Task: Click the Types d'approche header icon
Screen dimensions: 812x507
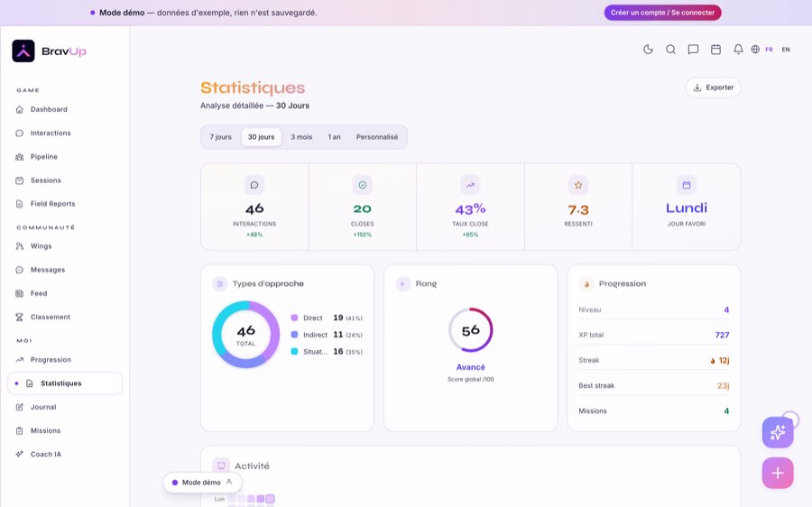Action: tap(220, 284)
